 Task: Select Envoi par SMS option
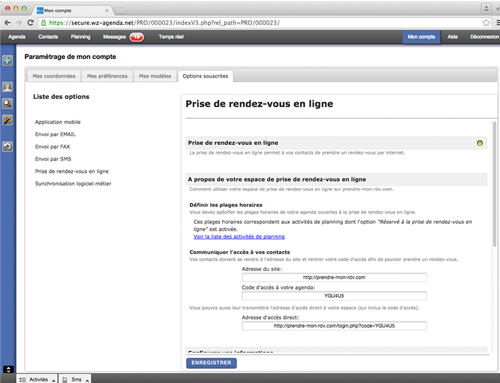53,159
